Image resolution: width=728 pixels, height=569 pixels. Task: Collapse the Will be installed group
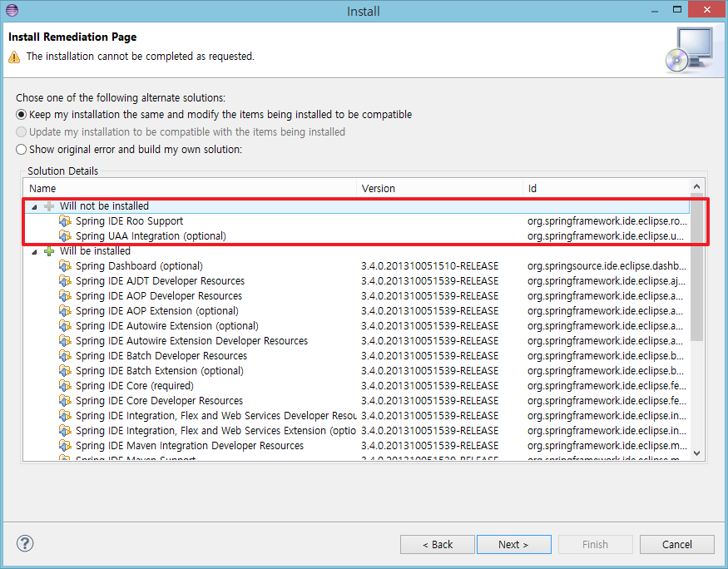pyautogui.click(x=34, y=252)
